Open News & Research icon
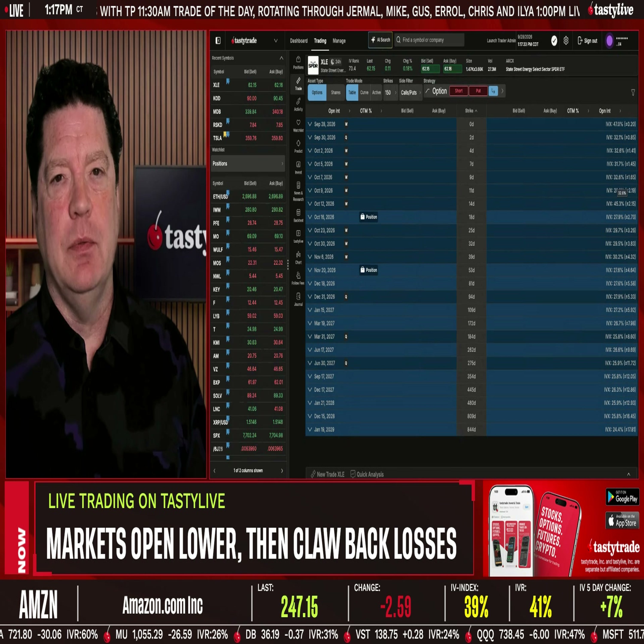 (298, 191)
